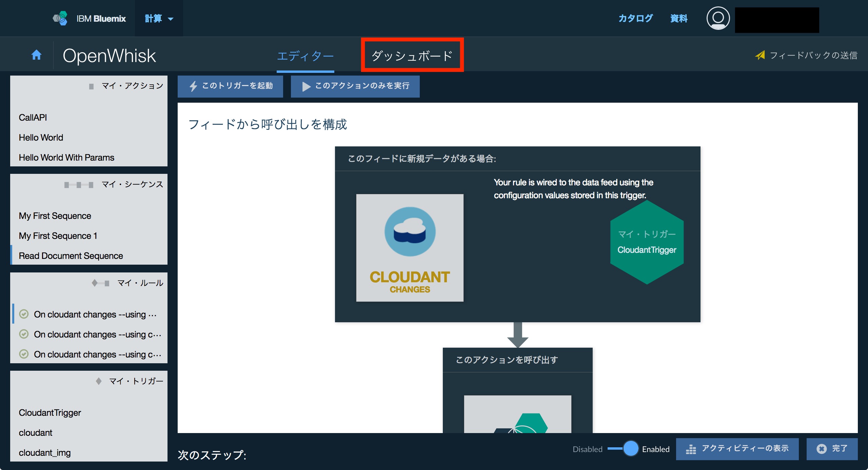Click the 次のステップ: label
This screenshot has width=868, height=470.
point(212,455)
